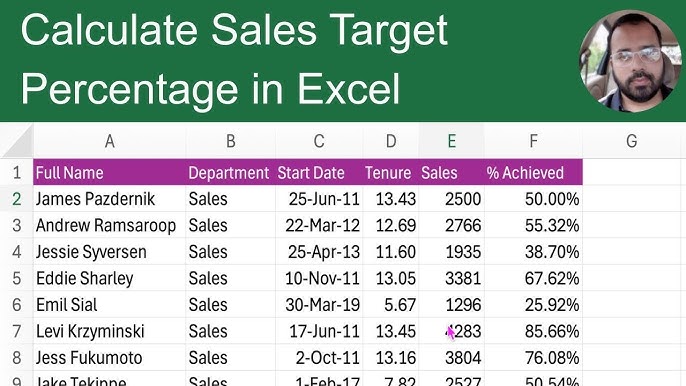Click the % Achieved header cell
686x386 pixels.
point(533,172)
